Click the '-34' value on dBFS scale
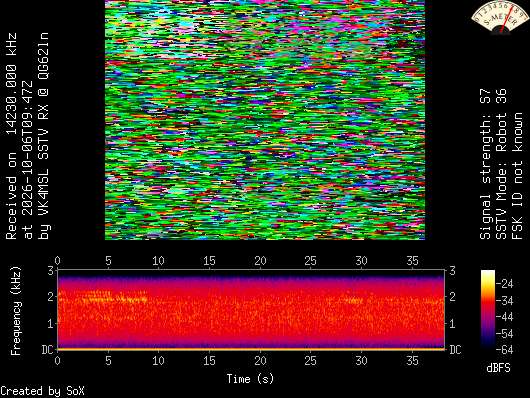The image size is (530, 398). tap(505, 300)
